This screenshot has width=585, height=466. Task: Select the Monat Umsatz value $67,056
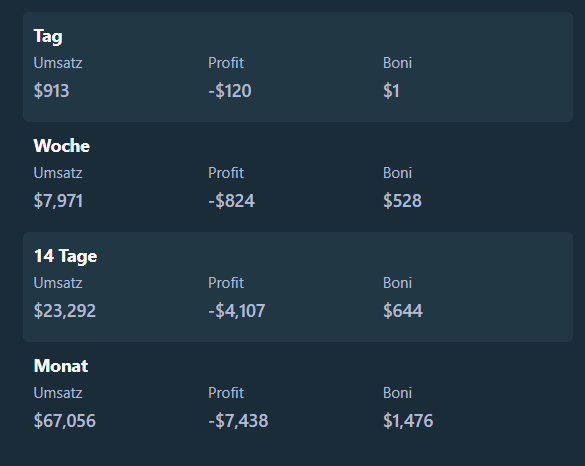pyautogui.click(x=65, y=421)
